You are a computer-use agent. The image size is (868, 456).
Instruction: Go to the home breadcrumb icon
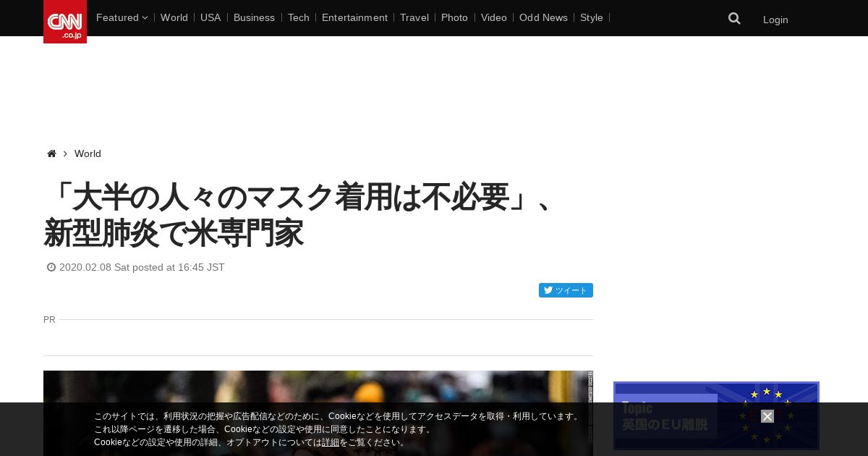51,153
